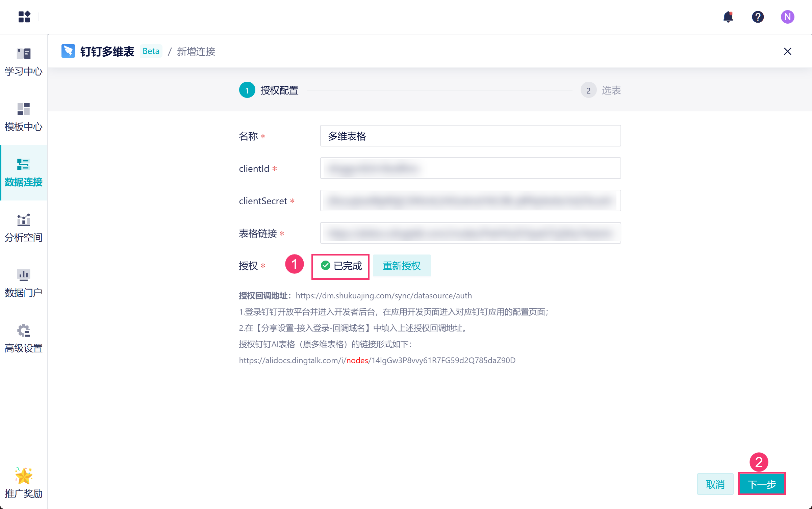Click the 表格链接 input field
This screenshot has height=509, width=812.
click(x=470, y=233)
